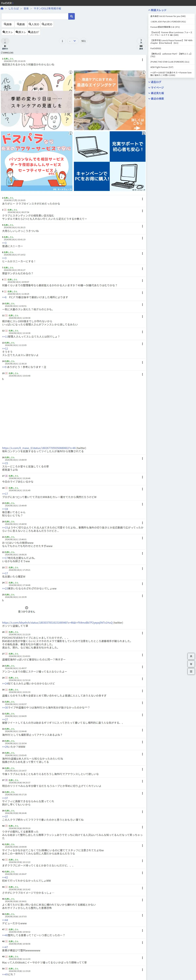Viewport: 196px width, 980px height.
Task: Open related thread AEW Fight Forever
Action: [x=171, y=67]
